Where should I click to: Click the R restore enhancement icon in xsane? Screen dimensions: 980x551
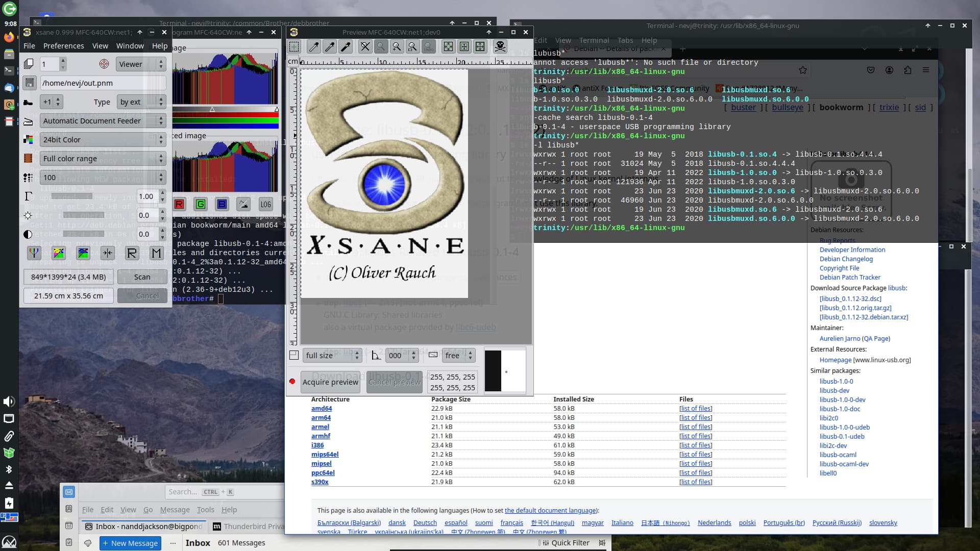point(132,253)
